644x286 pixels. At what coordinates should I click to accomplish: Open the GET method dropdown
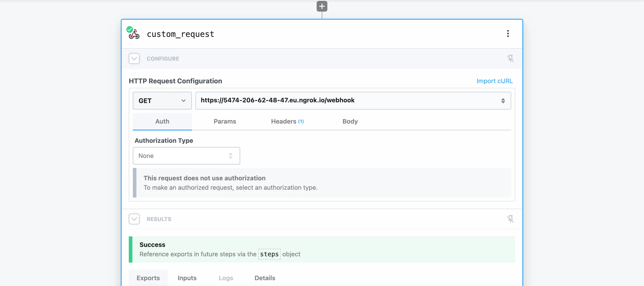(162, 101)
